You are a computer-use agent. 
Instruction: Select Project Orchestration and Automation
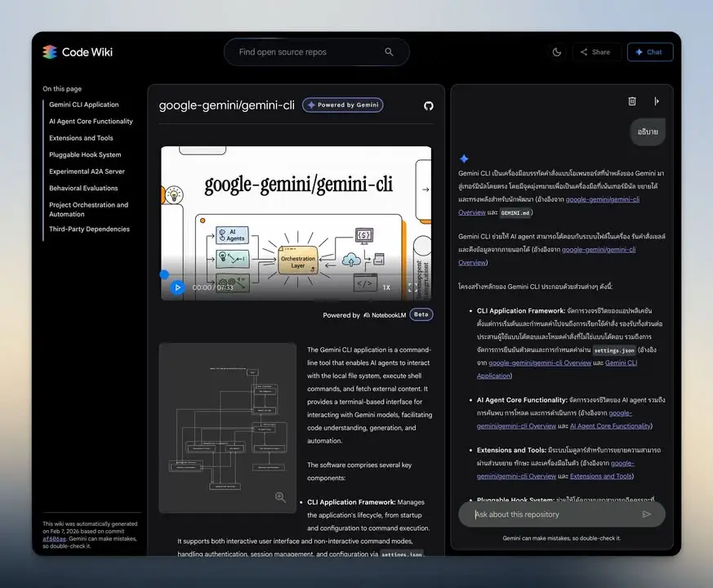(89, 210)
